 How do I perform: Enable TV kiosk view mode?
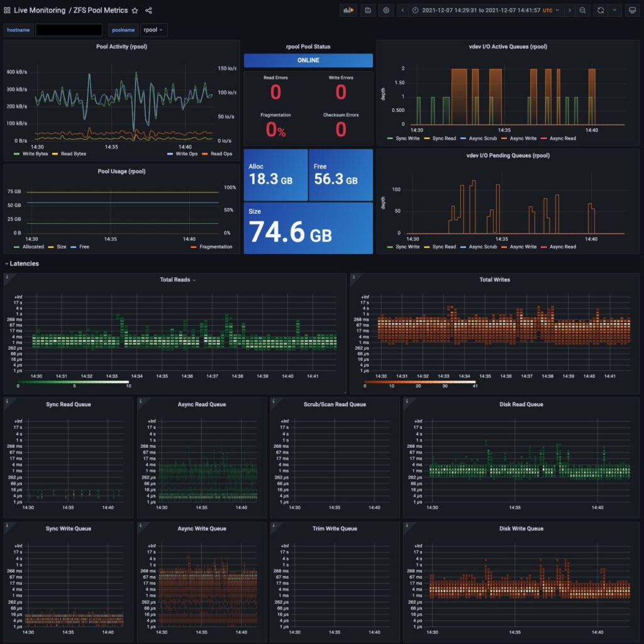pos(633,10)
